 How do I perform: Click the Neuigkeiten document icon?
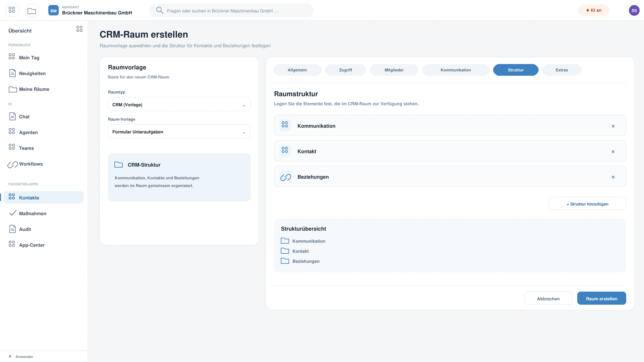(12, 73)
